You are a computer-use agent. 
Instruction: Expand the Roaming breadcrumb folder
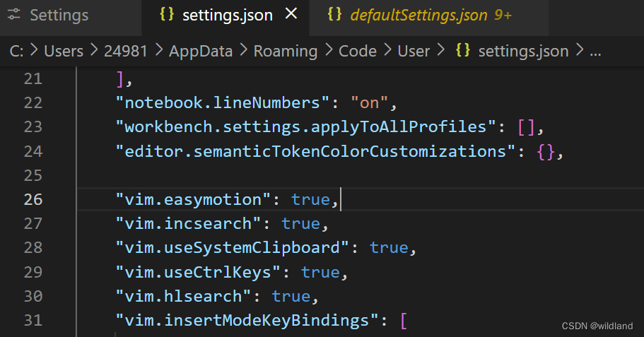pyautogui.click(x=286, y=52)
